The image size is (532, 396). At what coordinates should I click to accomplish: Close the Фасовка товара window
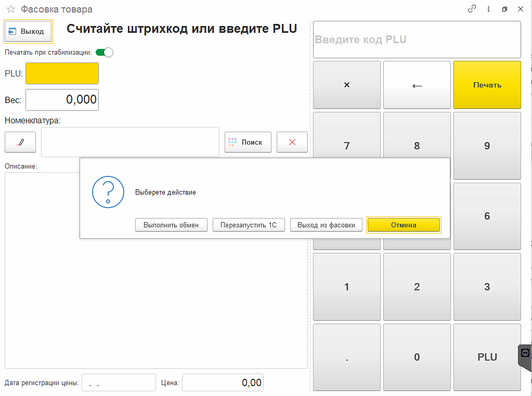click(x=521, y=9)
